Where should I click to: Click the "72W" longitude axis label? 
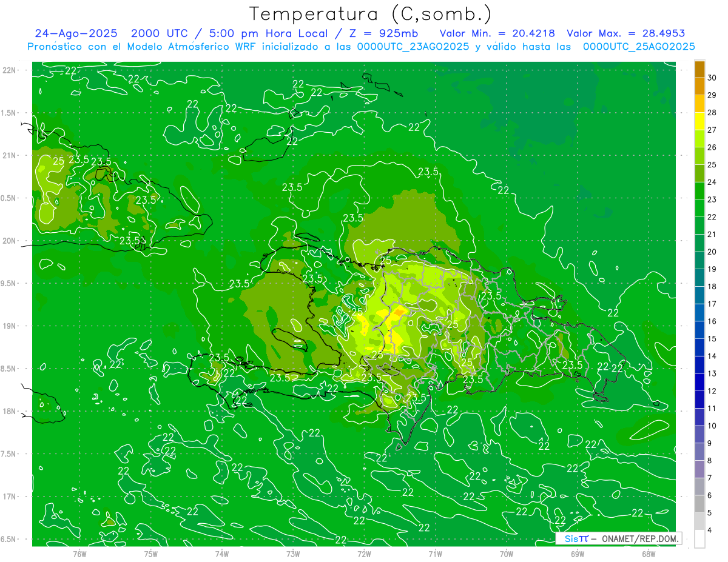point(364,554)
